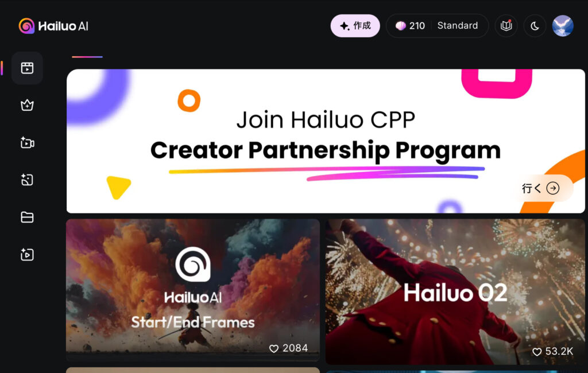The image size is (588, 373).
Task: Open the Creator Partnership Program banner
Action: point(325,141)
